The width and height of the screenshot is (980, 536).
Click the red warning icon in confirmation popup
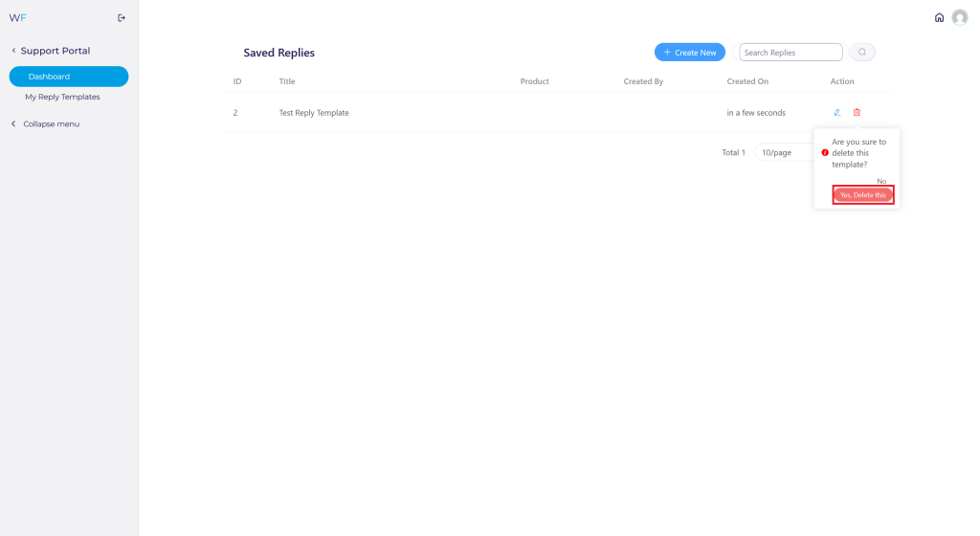(x=824, y=152)
